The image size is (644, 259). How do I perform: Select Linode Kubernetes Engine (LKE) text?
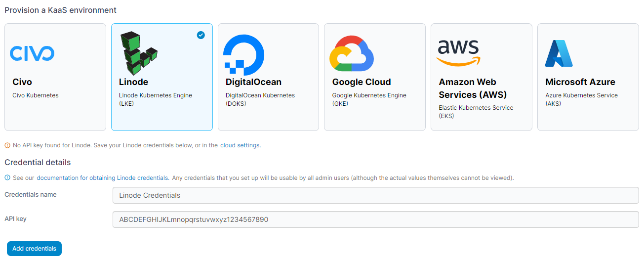pyautogui.click(x=156, y=99)
